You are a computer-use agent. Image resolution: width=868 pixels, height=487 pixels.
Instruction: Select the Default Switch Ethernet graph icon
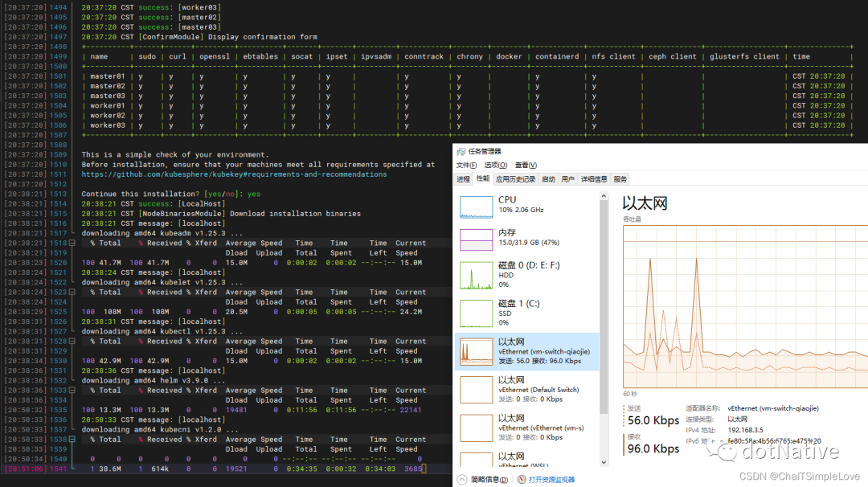pos(476,390)
